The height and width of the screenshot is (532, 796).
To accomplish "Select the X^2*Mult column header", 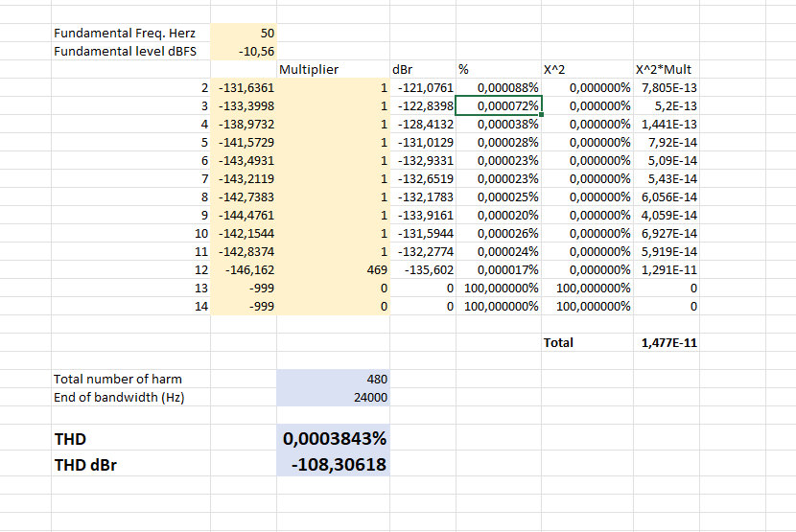I will 666,70.
